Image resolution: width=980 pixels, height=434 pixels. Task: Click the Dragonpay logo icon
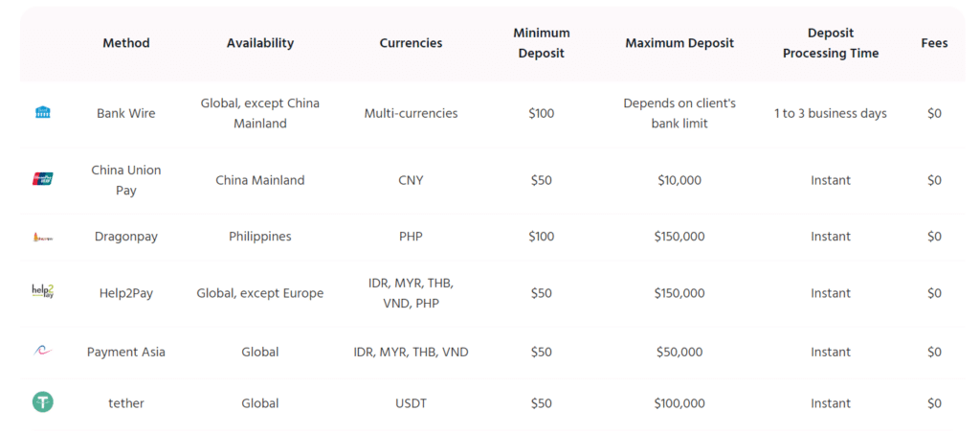pyautogui.click(x=43, y=237)
